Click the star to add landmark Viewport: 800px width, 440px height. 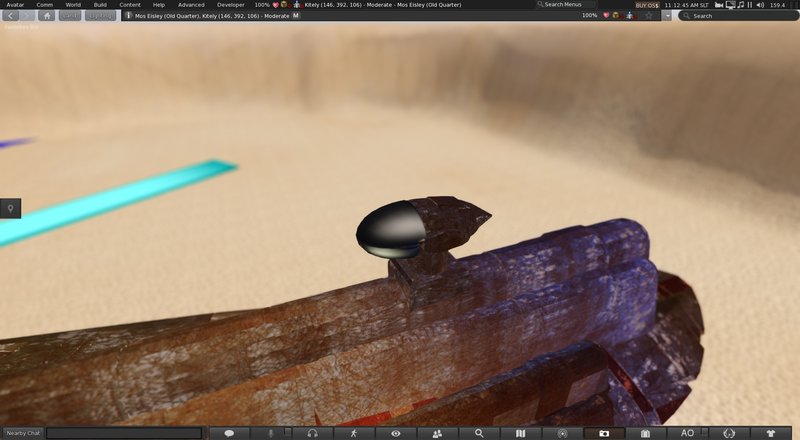point(648,16)
